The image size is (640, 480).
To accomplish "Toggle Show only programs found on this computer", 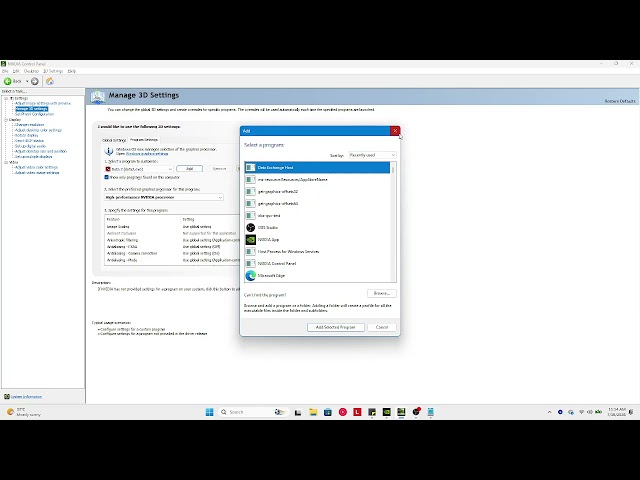I will pos(107,178).
